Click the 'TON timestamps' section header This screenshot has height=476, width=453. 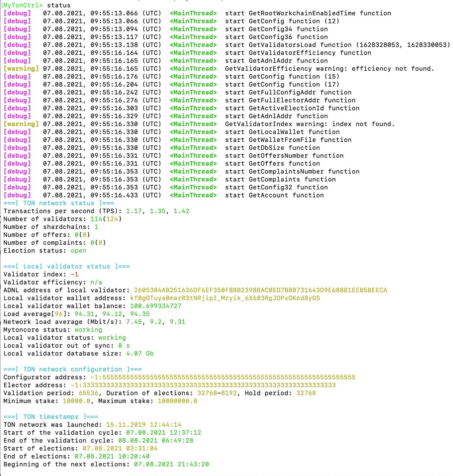pyautogui.click(x=51, y=417)
